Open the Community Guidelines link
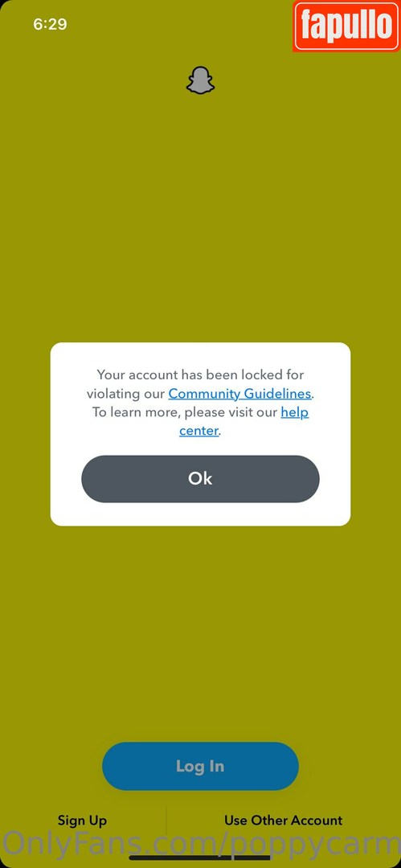The image size is (401, 868). pyautogui.click(x=239, y=394)
